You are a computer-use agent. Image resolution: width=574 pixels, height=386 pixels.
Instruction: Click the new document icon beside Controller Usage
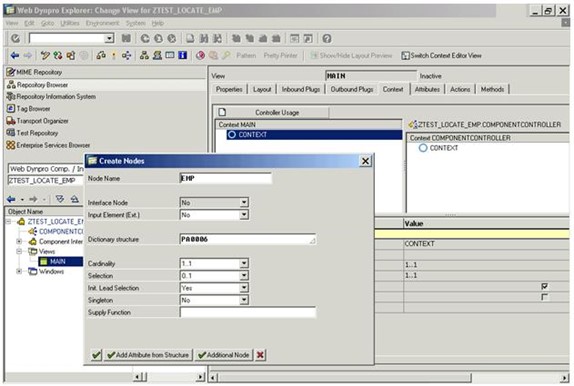[x=222, y=112]
